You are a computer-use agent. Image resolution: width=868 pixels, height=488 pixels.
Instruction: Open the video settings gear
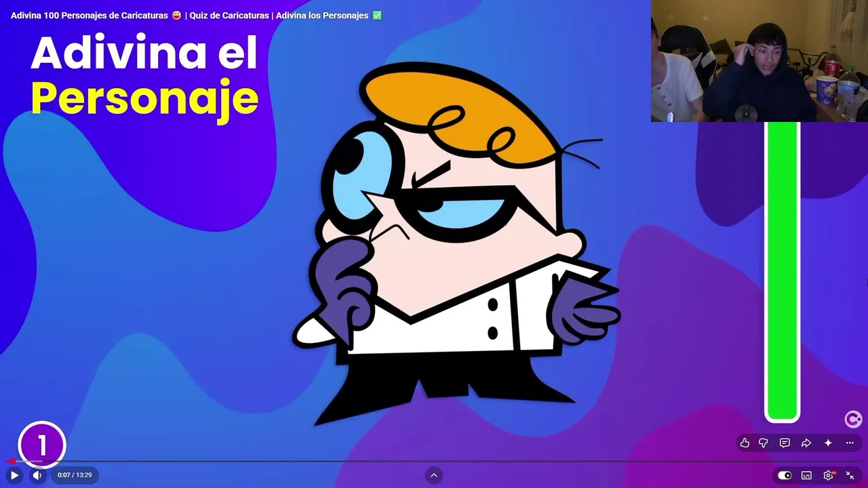tap(828, 475)
